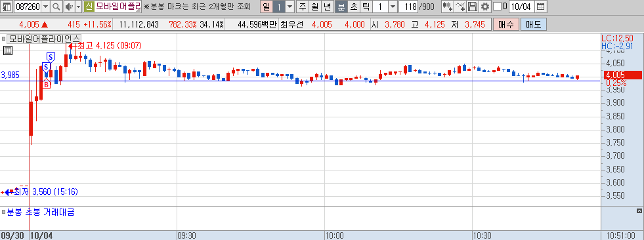Click the volume value 11,112,843

tap(139, 25)
